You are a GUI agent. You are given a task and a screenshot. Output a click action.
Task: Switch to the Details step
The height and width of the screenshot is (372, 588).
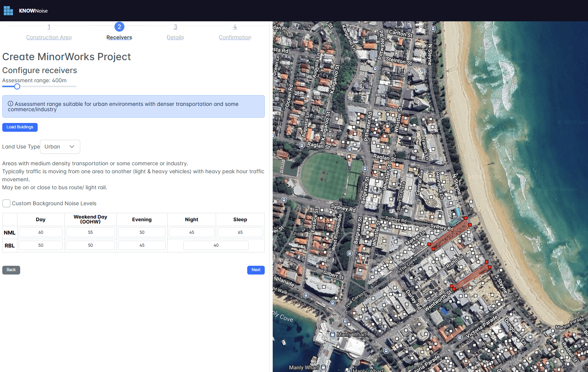point(175,37)
